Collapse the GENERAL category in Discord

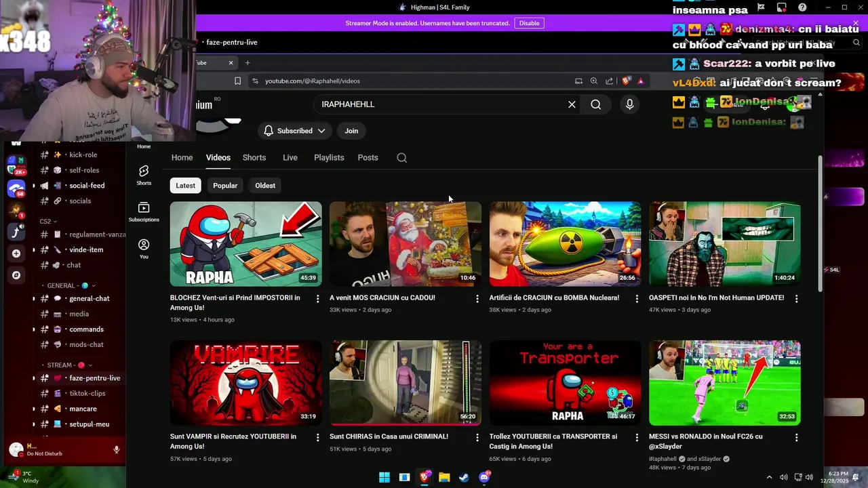71,286
